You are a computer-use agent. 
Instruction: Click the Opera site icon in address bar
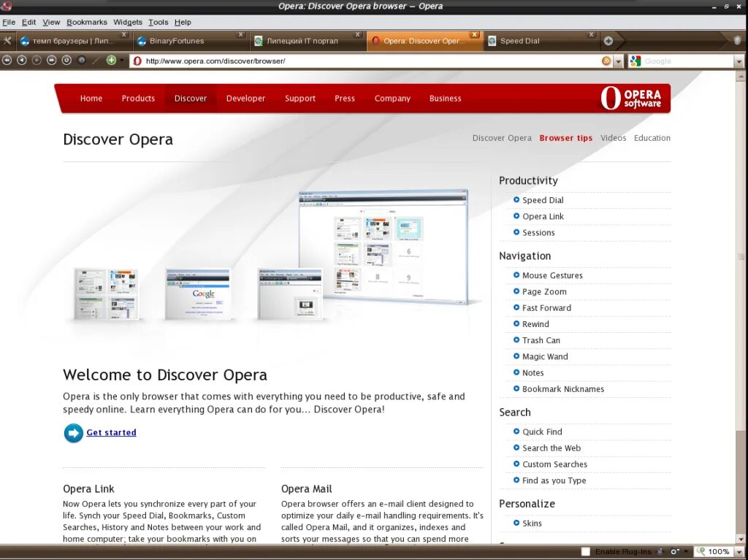pyautogui.click(x=137, y=61)
